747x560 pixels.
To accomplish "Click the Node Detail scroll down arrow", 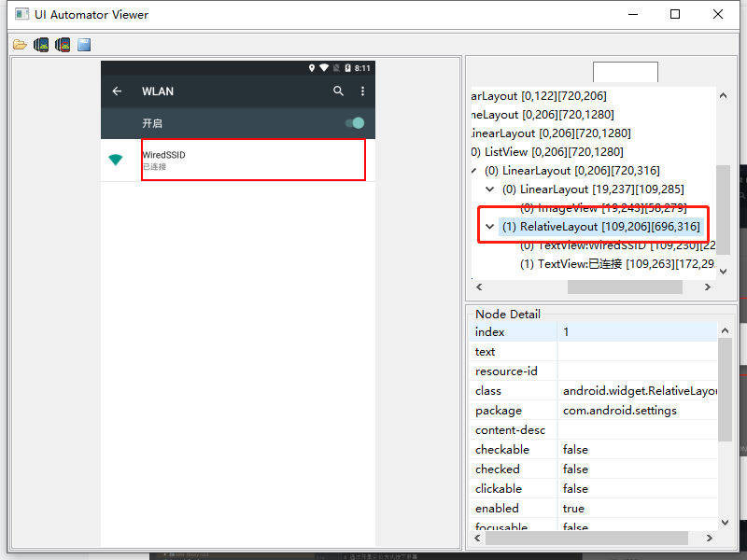I will point(726,523).
